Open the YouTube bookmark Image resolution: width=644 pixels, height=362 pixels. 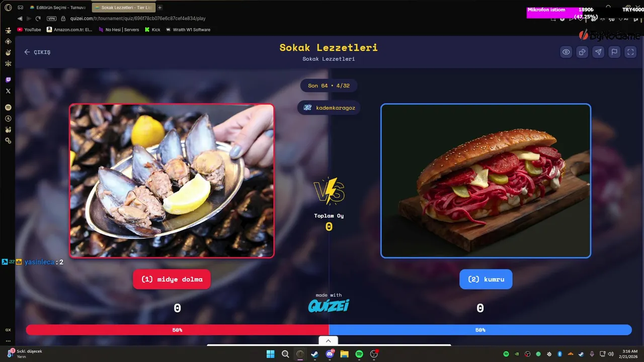29,30
